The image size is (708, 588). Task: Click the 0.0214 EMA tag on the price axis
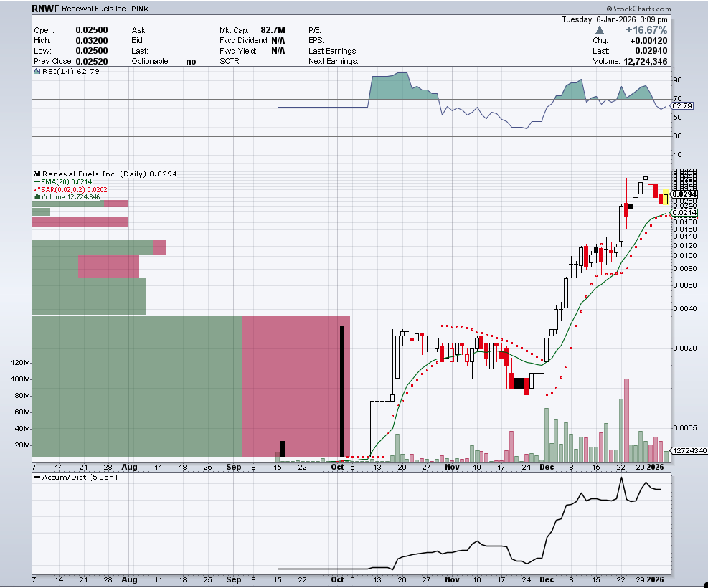click(684, 212)
